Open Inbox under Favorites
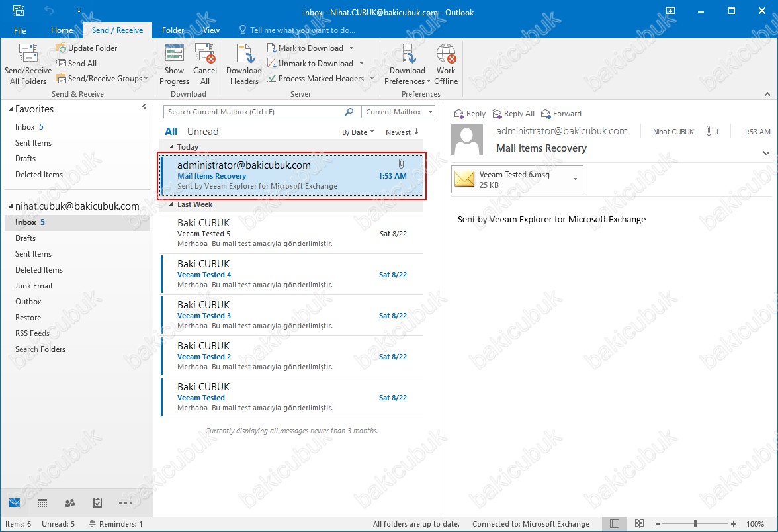 [29, 127]
